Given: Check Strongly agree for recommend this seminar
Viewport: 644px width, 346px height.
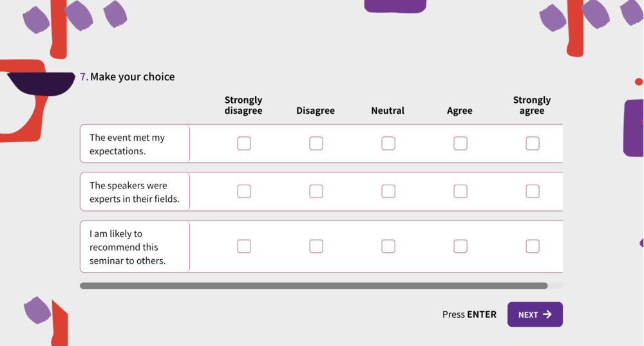Looking at the screenshot, I should pos(533,246).
